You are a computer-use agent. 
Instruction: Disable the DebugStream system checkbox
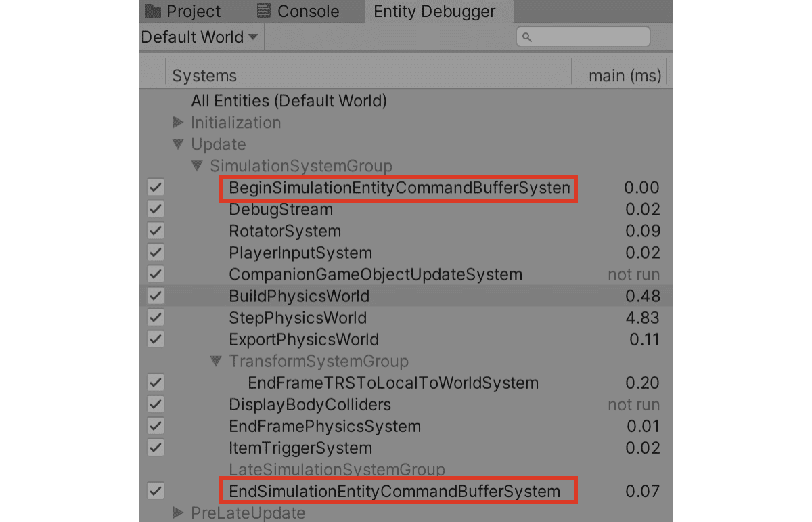coord(156,209)
